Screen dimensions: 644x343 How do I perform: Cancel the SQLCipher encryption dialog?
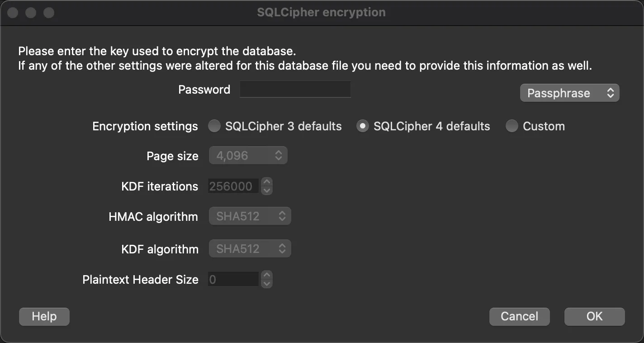(x=519, y=316)
